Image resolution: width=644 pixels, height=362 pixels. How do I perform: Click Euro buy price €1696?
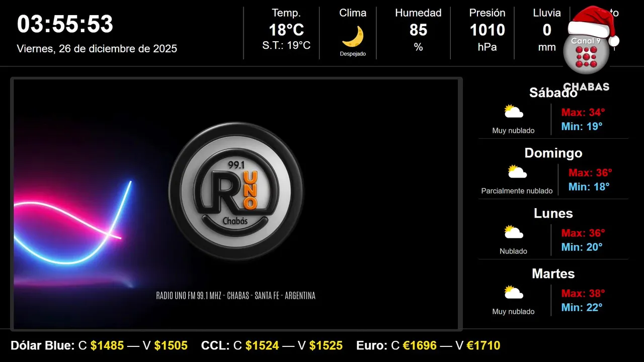point(420,345)
